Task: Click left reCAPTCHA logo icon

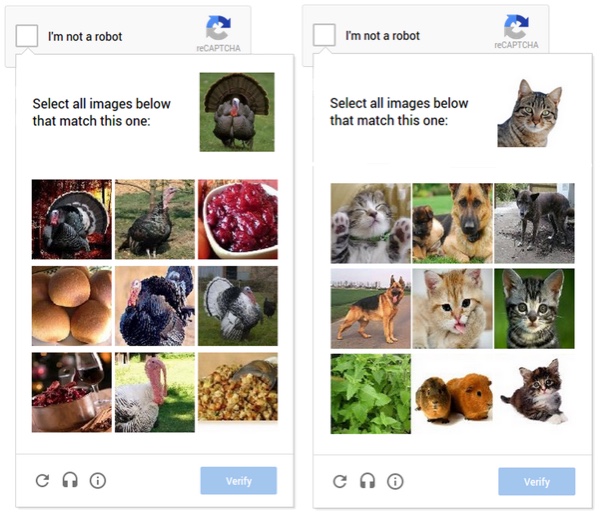Action: tap(218, 28)
